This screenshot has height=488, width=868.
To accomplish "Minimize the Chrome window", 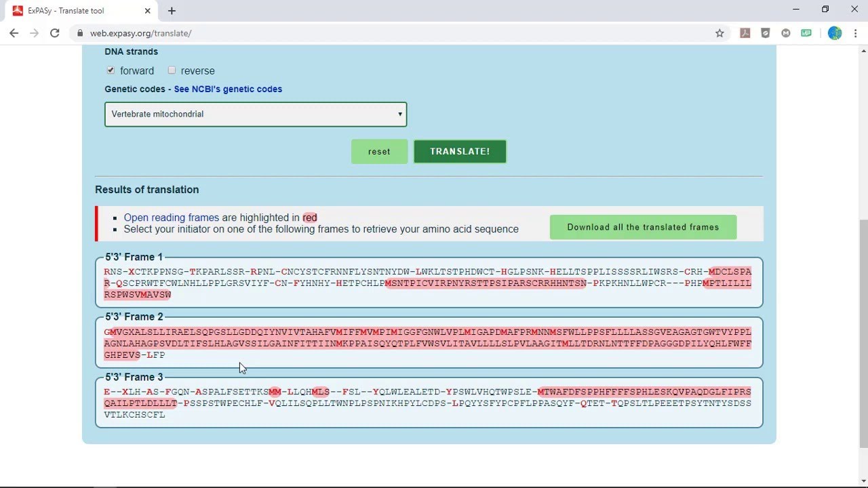I will (x=795, y=9).
